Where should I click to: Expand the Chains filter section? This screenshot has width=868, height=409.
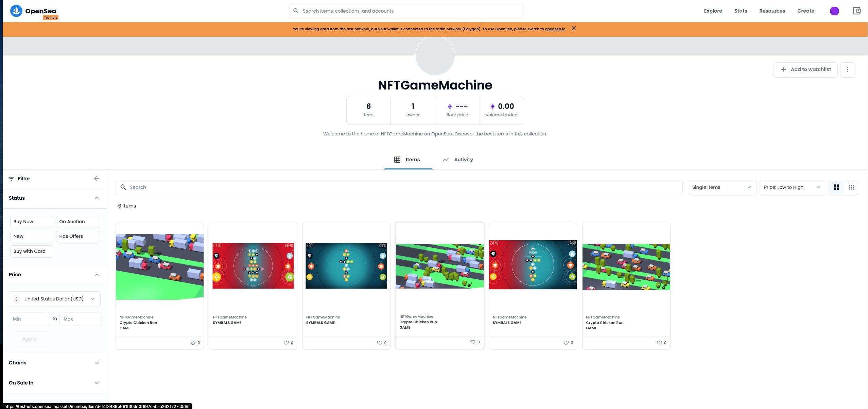[x=55, y=363]
